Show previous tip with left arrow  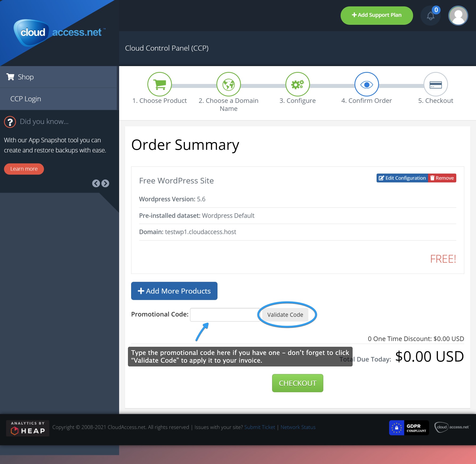point(96,183)
